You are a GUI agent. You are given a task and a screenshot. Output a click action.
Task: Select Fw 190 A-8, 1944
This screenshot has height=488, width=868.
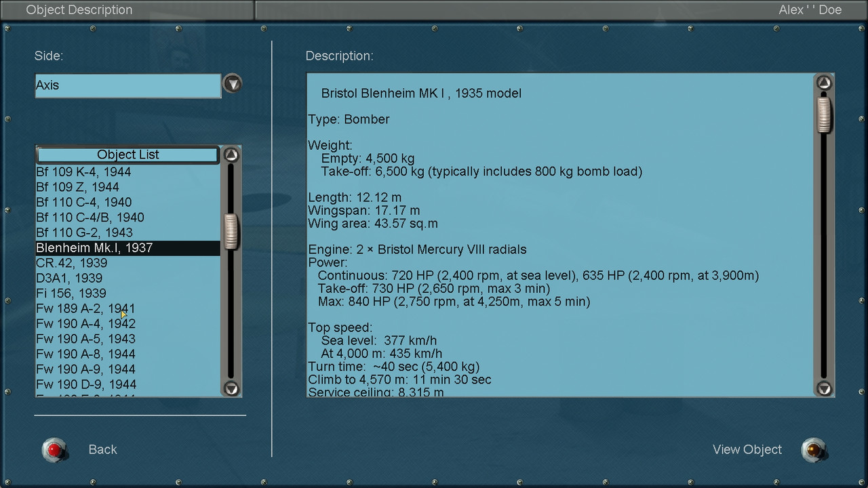click(128, 354)
